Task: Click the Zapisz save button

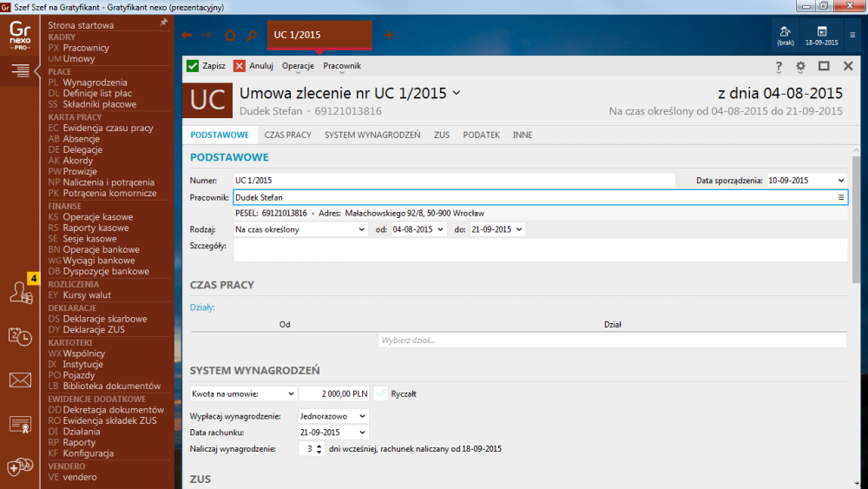Action: click(206, 66)
